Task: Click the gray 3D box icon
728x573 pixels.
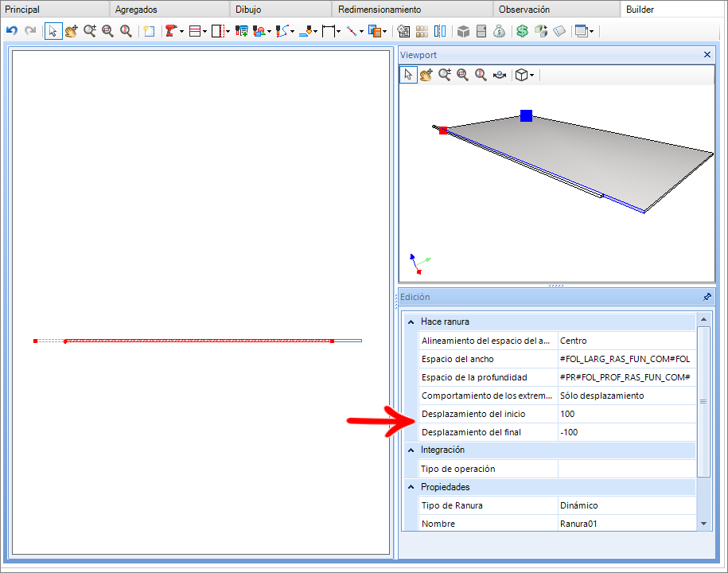Action: [x=463, y=31]
